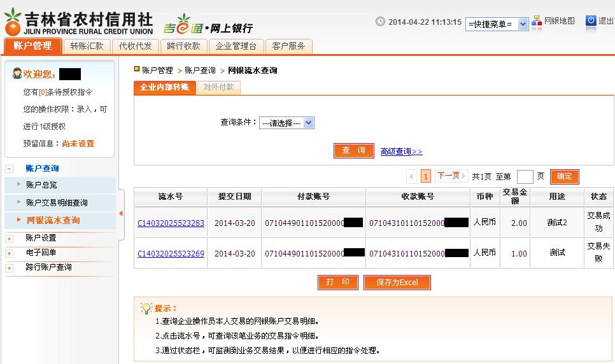Expand the 电子回单 tree section
The height and width of the screenshot is (364, 615).
pos(10,253)
